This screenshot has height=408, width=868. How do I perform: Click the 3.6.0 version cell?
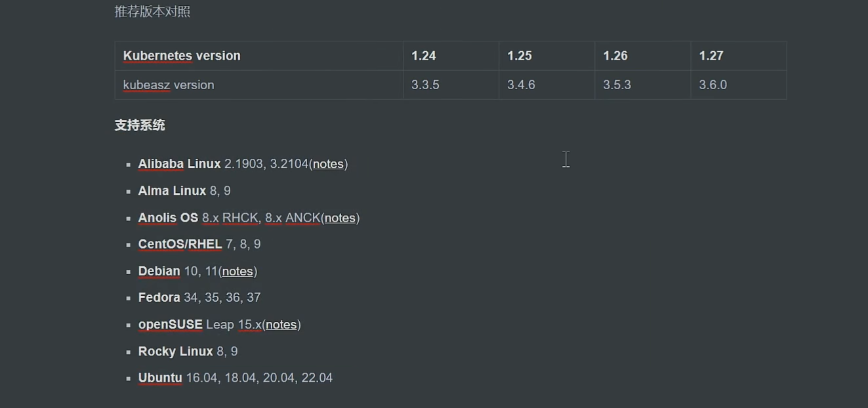click(x=713, y=85)
